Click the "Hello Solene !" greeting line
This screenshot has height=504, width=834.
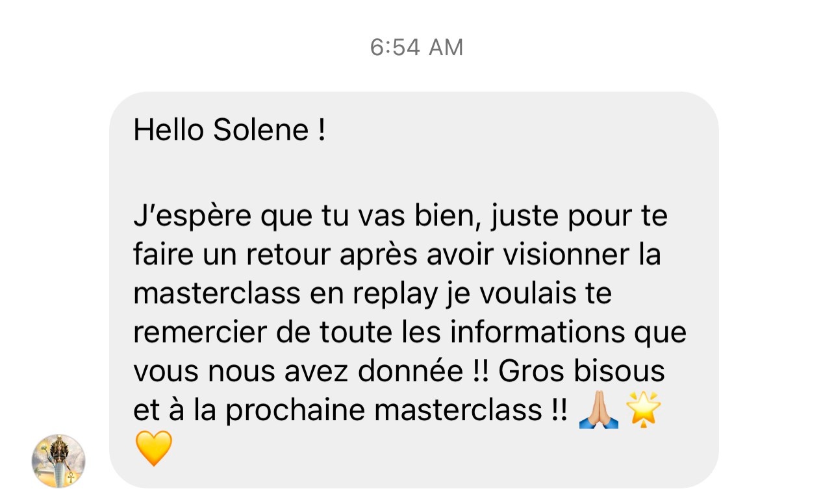(229, 130)
